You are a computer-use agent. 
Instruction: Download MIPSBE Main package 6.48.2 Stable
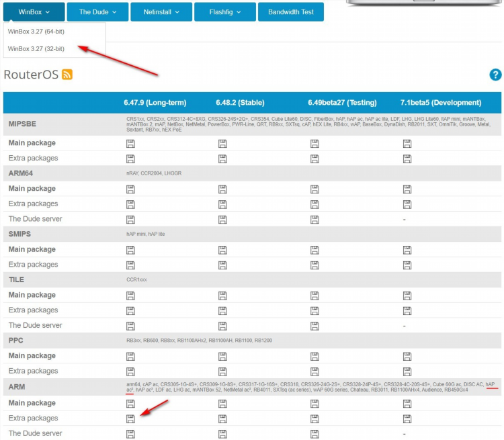[222, 144]
